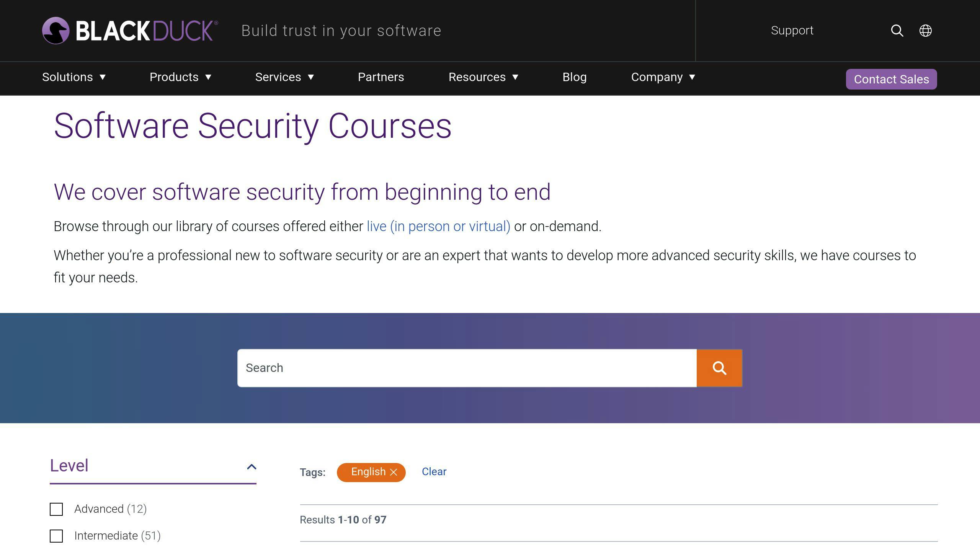Click the "Build trust in your software" tagline
This screenshot has width=980, height=551.
point(341,31)
